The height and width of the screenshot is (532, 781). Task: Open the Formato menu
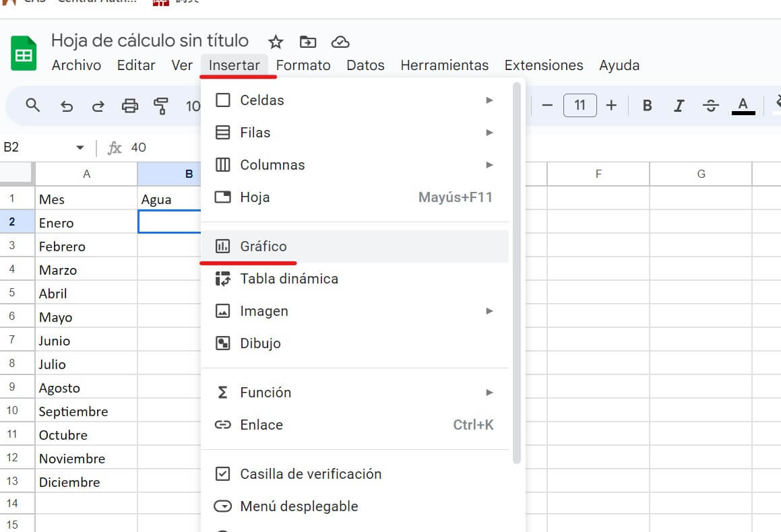303,65
